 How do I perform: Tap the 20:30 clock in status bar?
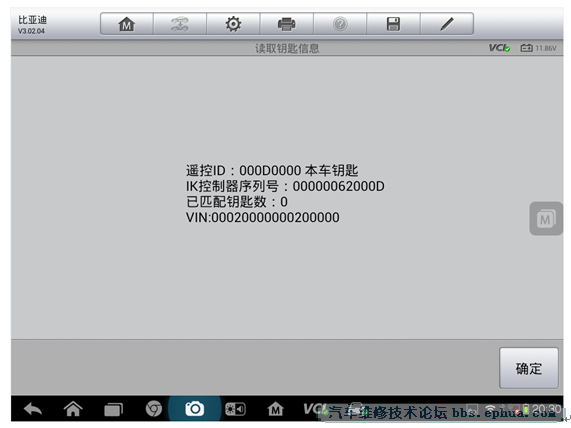pyautogui.click(x=546, y=409)
